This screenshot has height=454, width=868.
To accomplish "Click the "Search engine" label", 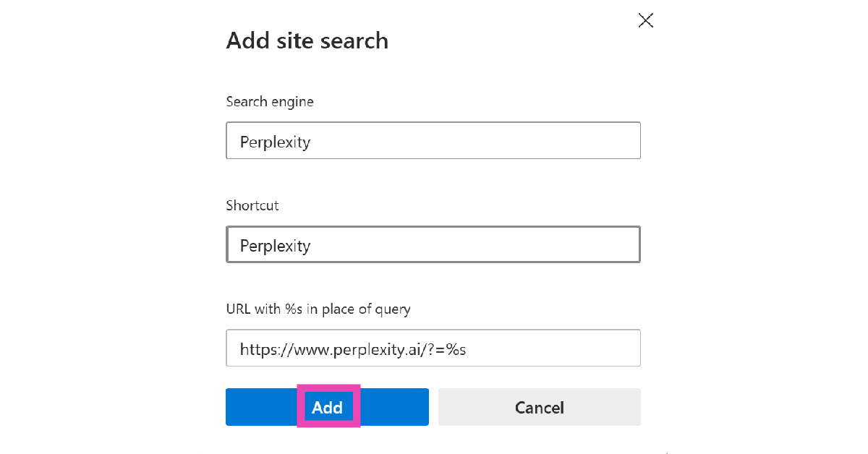I will click(269, 102).
